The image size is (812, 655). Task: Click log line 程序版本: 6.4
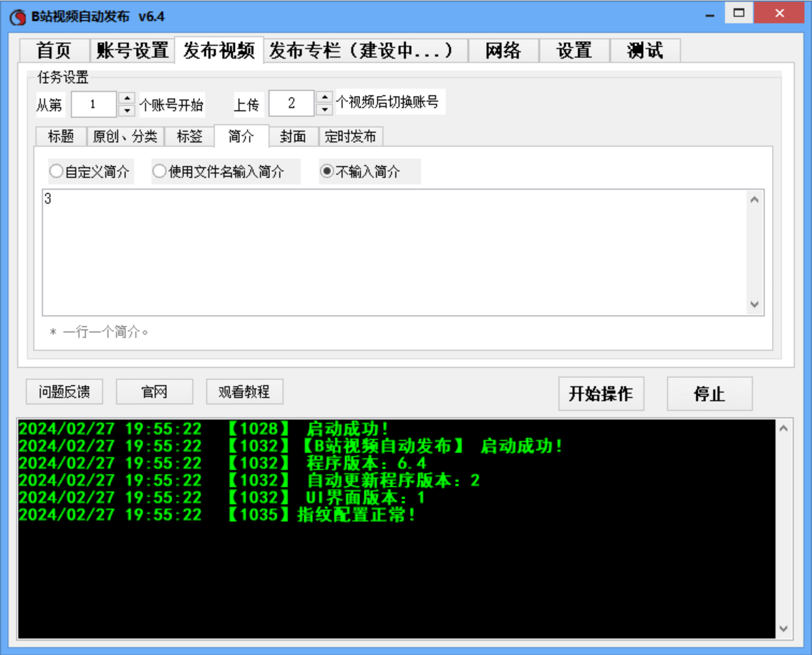pos(223,463)
